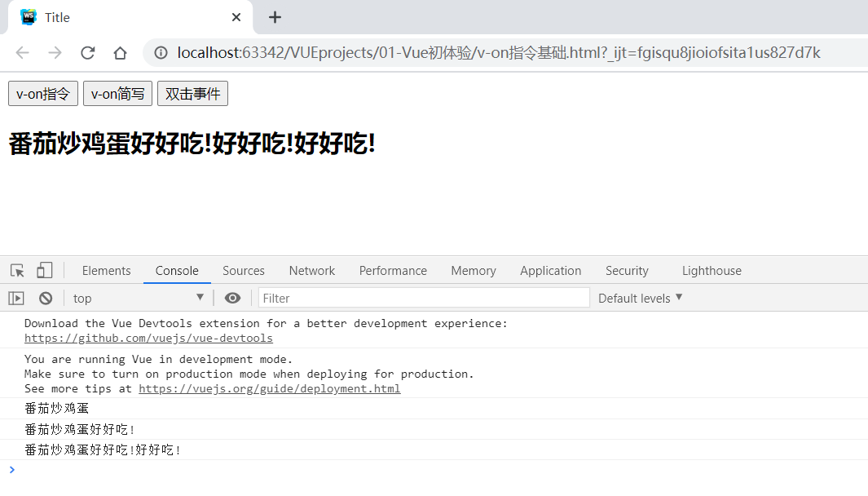Clear the console output
868x496 pixels.
[46, 298]
